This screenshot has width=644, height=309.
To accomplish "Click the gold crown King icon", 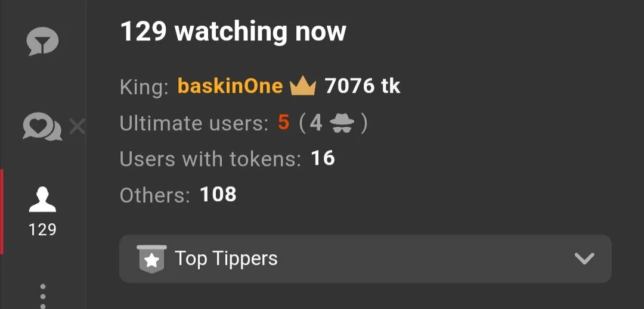I will tap(303, 86).
